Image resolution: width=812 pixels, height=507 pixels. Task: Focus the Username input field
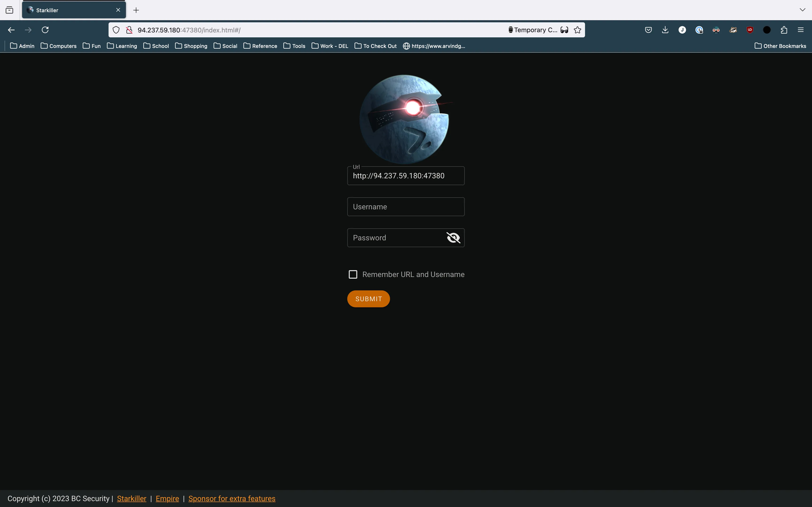[406, 207]
